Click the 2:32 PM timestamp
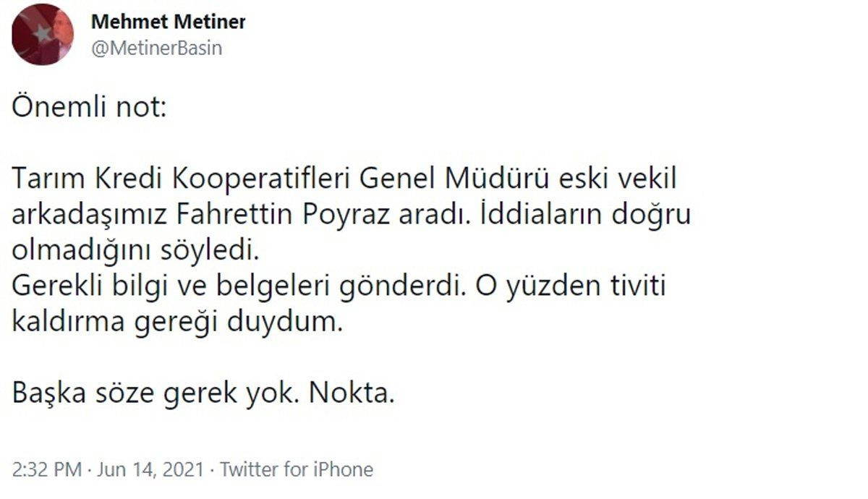The image size is (868, 499). 46,469
